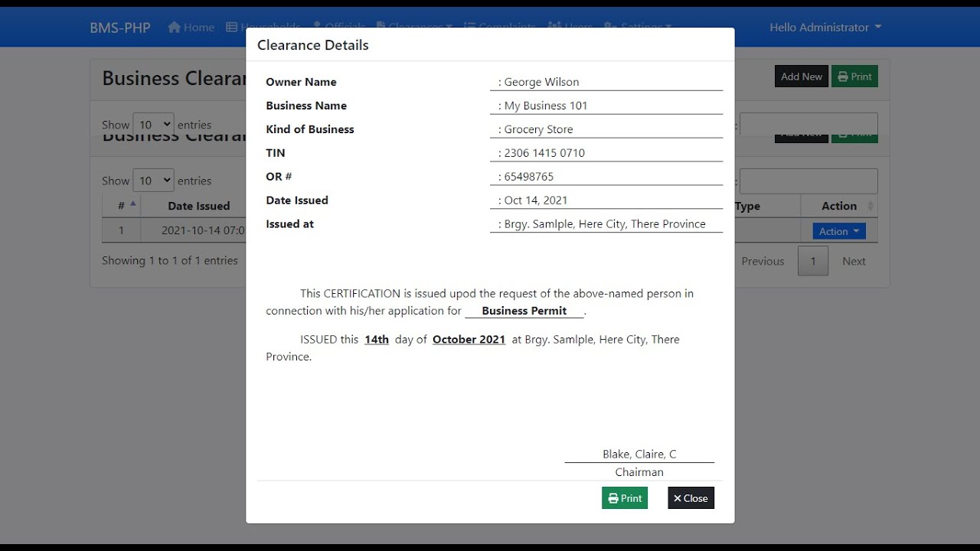Click the Date Issued value 'Oct 14, 2021'
980x551 pixels.
pos(536,201)
